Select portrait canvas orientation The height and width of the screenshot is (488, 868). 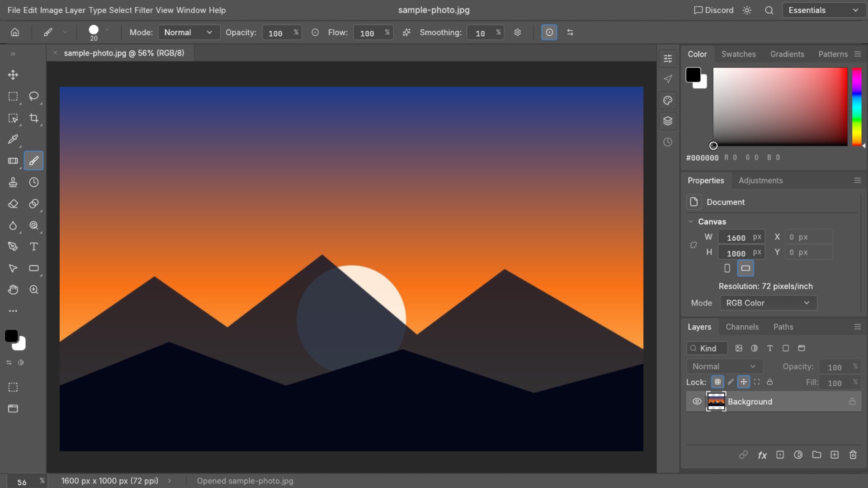click(x=727, y=268)
